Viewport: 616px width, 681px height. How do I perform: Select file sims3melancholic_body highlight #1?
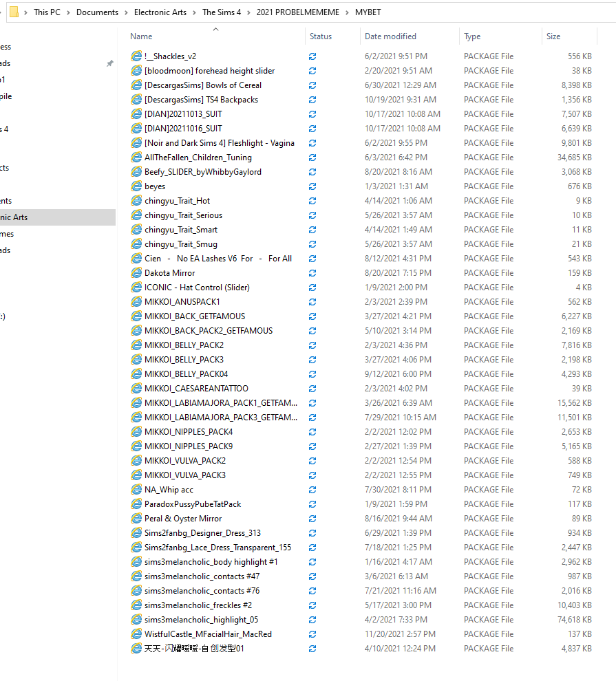tap(211, 561)
